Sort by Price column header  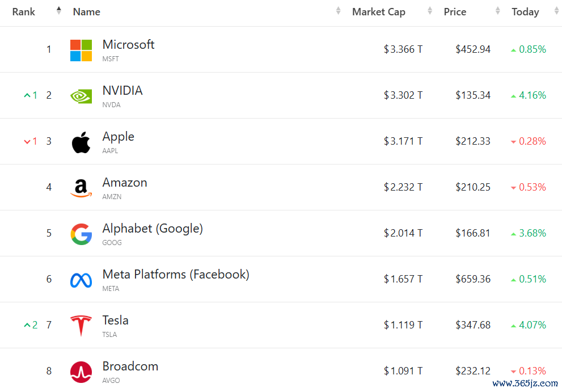[455, 12]
